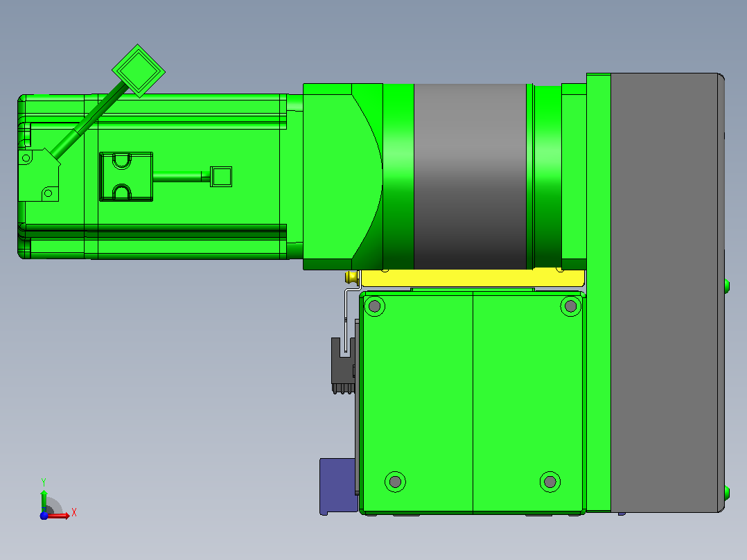Select the dark gray photo sensor bracket

[343, 365]
